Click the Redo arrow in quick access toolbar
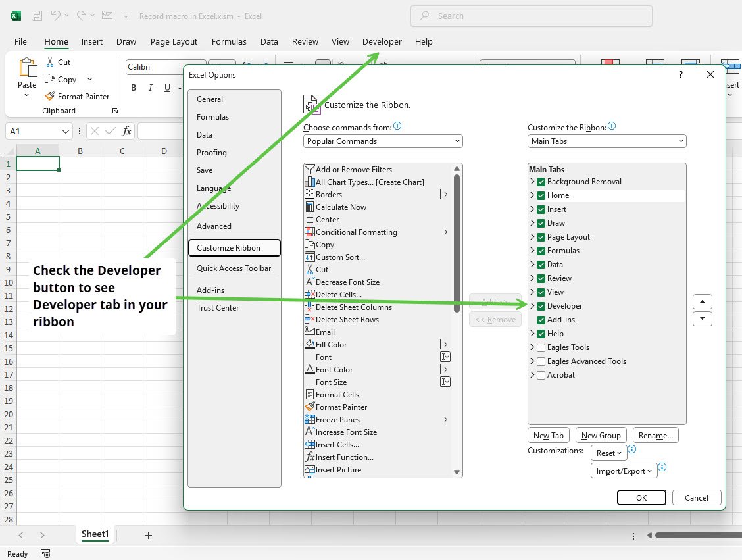Image resolution: width=742 pixels, height=560 pixels. [82, 16]
